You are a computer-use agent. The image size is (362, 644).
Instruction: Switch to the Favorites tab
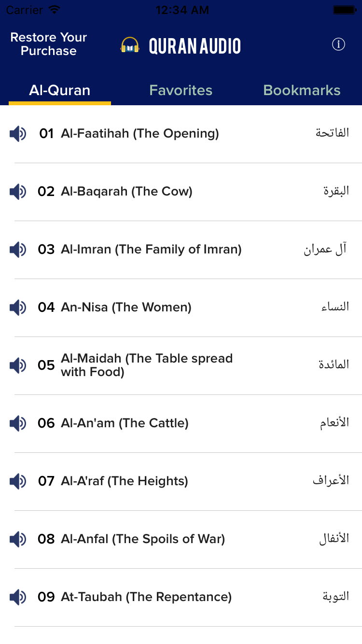[181, 90]
